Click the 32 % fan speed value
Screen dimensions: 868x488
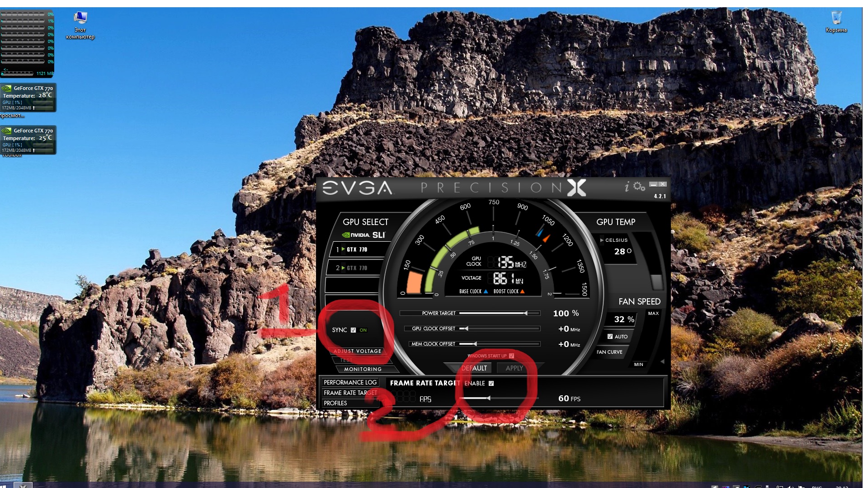(x=624, y=319)
